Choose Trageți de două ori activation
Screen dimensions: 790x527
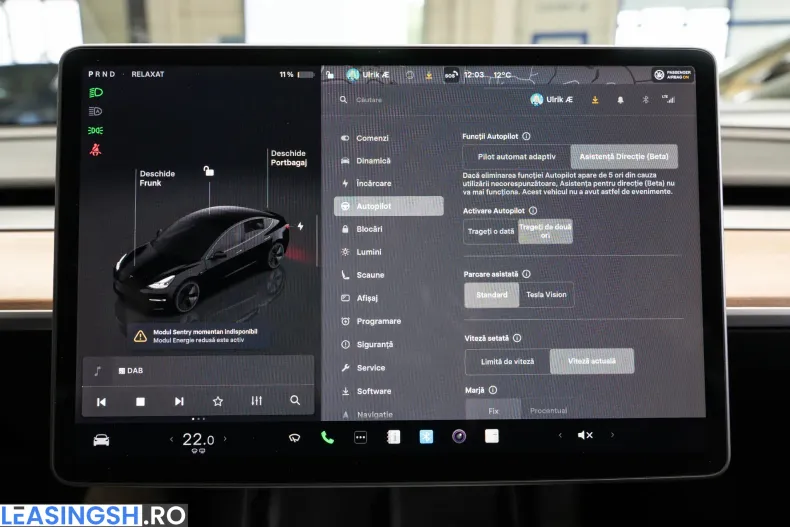click(545, 231)
